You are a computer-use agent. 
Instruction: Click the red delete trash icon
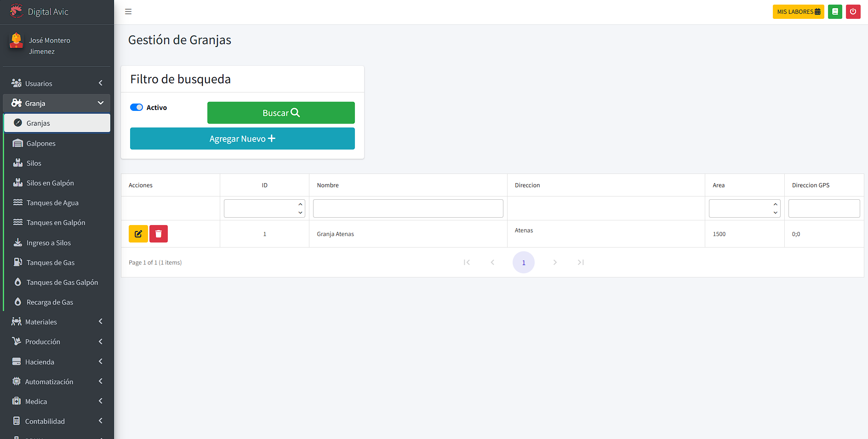159,234
